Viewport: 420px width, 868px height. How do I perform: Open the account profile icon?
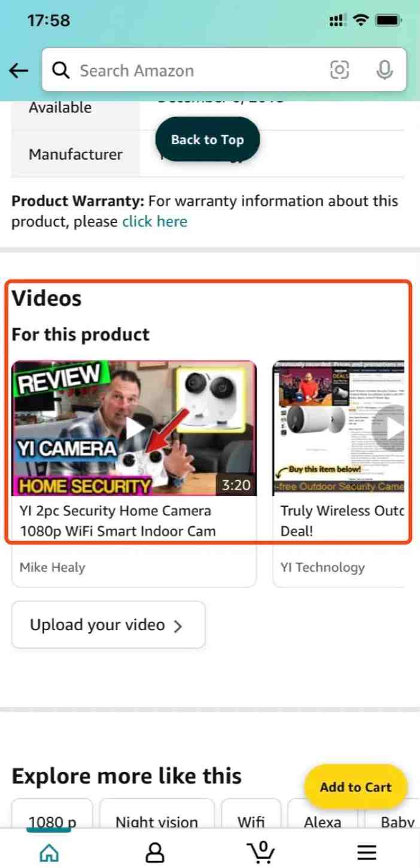coord(155,852)
